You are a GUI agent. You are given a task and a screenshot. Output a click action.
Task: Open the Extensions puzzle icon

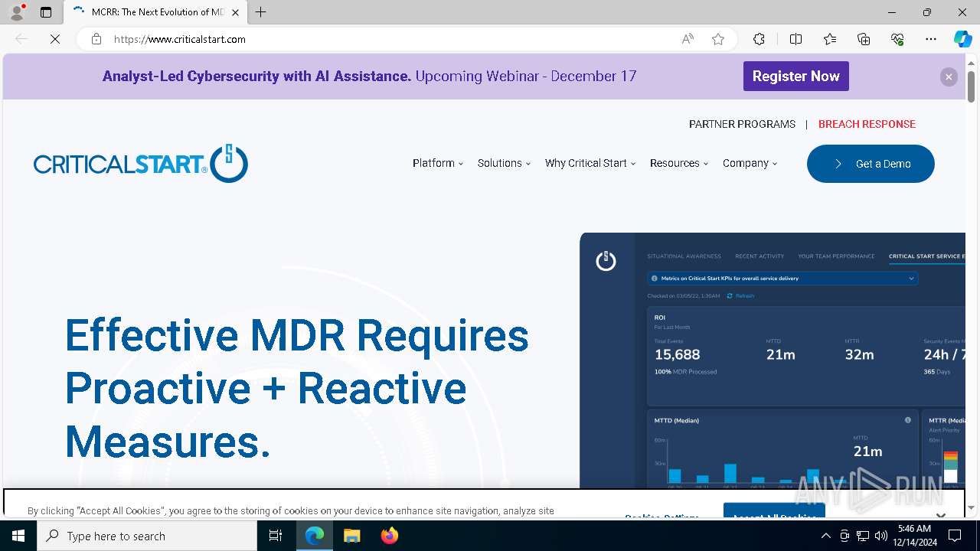(x=759, y=39)
